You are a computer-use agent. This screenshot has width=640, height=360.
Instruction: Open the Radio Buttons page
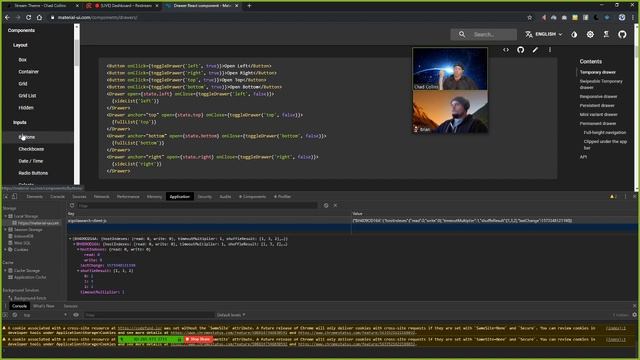[33, 173]
